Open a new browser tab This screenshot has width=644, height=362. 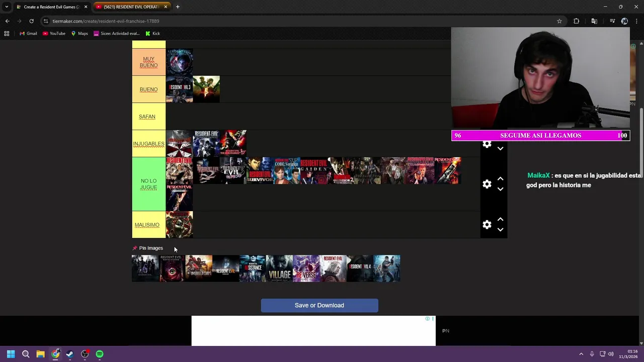point(178,7)
